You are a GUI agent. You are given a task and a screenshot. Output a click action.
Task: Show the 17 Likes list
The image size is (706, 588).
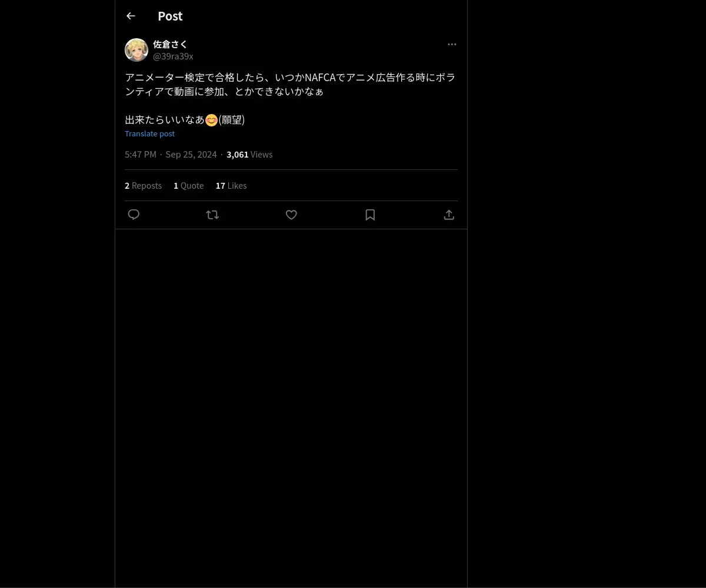click(231, 185)
